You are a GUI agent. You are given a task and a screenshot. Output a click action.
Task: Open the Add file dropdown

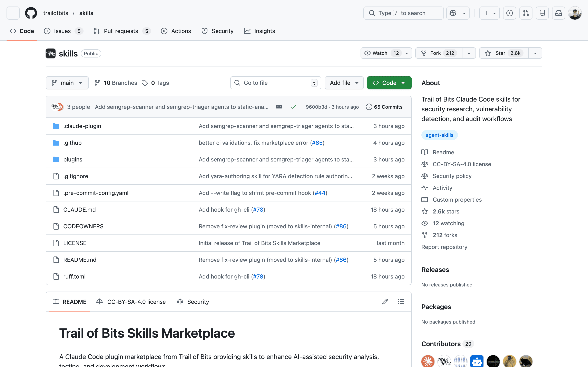(x=344, y=83)
